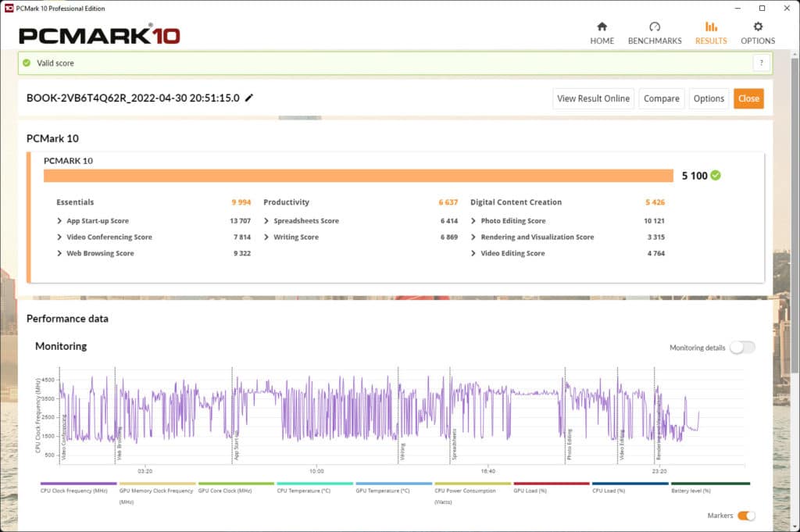Click Writing score value 6 869
This screenshot has width=800, height=532.
click(x=449, y=237)
